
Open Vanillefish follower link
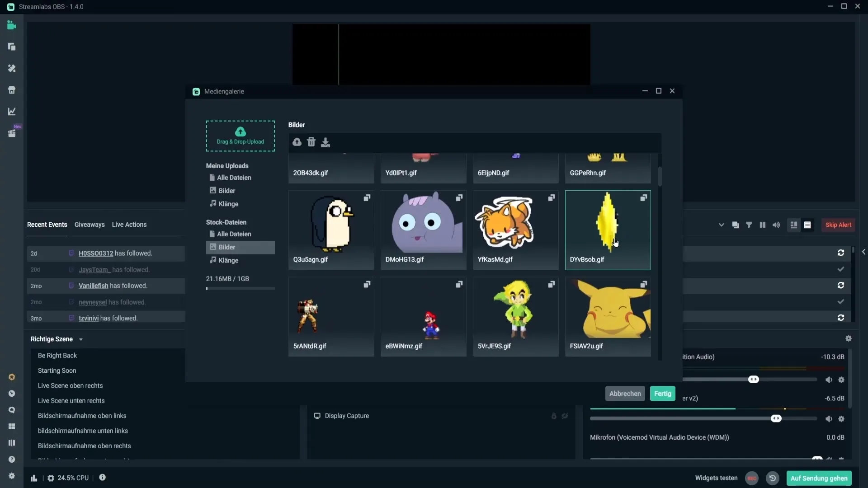point(93,286)
